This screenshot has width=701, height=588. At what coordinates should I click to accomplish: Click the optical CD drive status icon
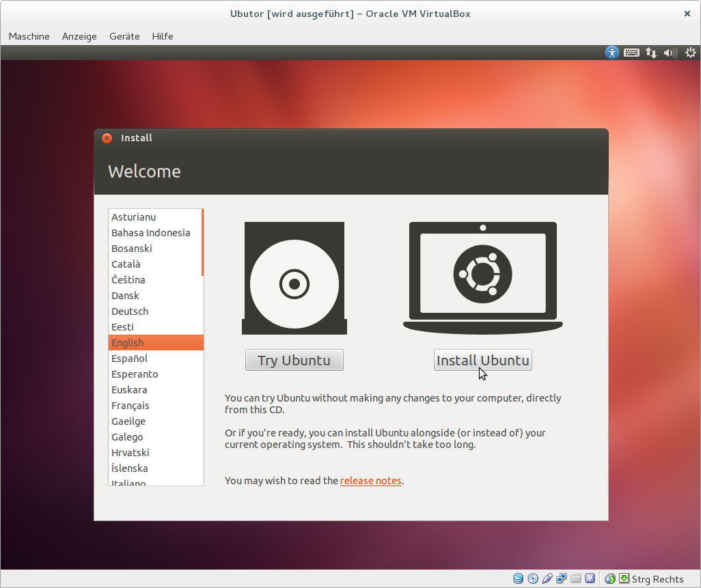(533, 579)
